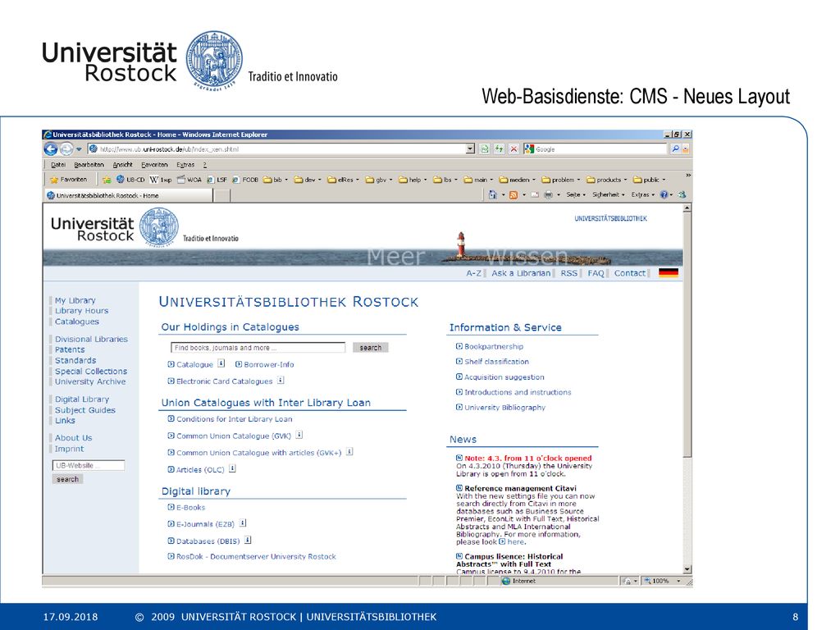Click the sidebar search button under UB-Website
This screenshot has height=630, width=840.
click(67, 479)
